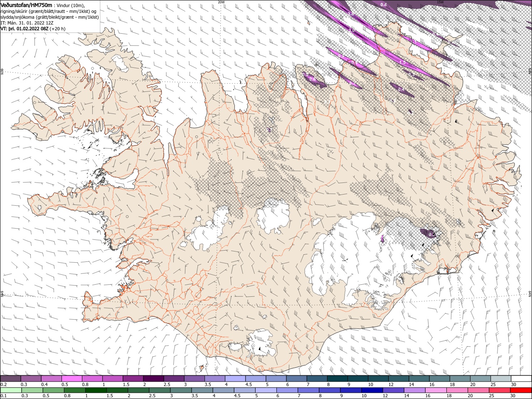Viewport: 532px width, 399px height.
Task: Select the pale mint swatch starting rain scale
Action: click(11, 390)
